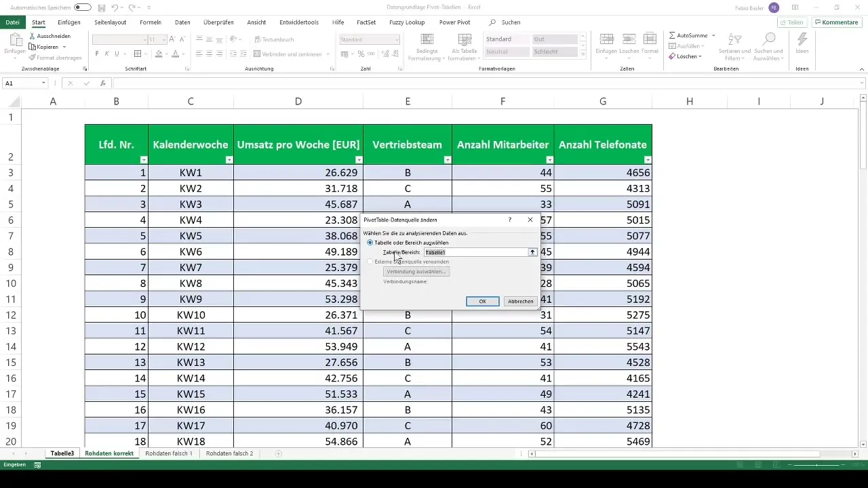Screen dimensions: 868x488
Task: Click the percent style icon
Action: tap(361, 54)
